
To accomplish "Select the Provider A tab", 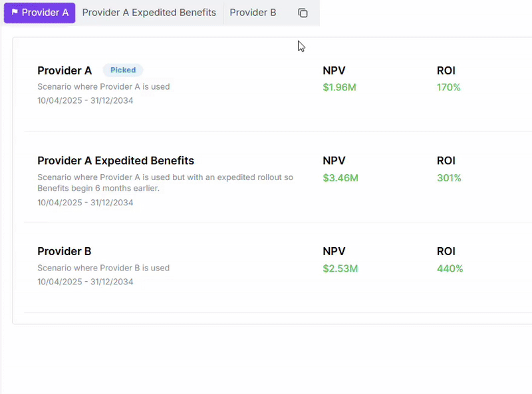I will point(39,13).
